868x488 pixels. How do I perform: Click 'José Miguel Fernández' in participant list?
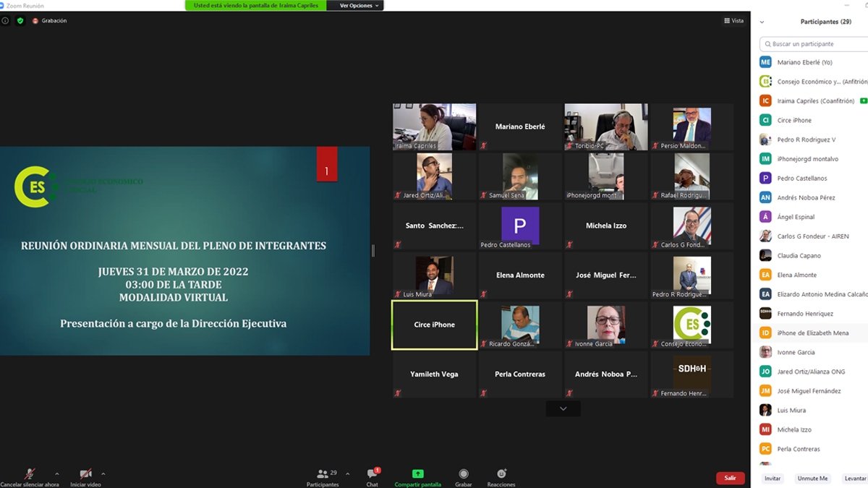809,390
